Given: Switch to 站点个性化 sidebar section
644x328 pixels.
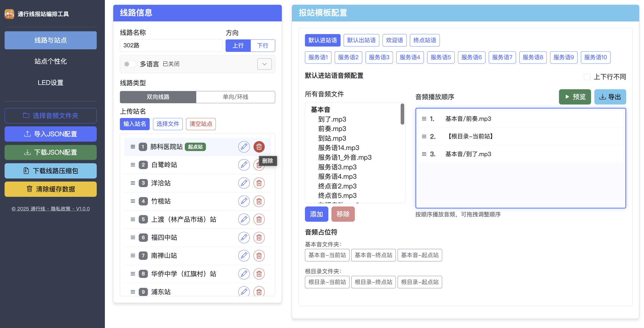Looking at the screenshot, I should click(x=50, y=61).
